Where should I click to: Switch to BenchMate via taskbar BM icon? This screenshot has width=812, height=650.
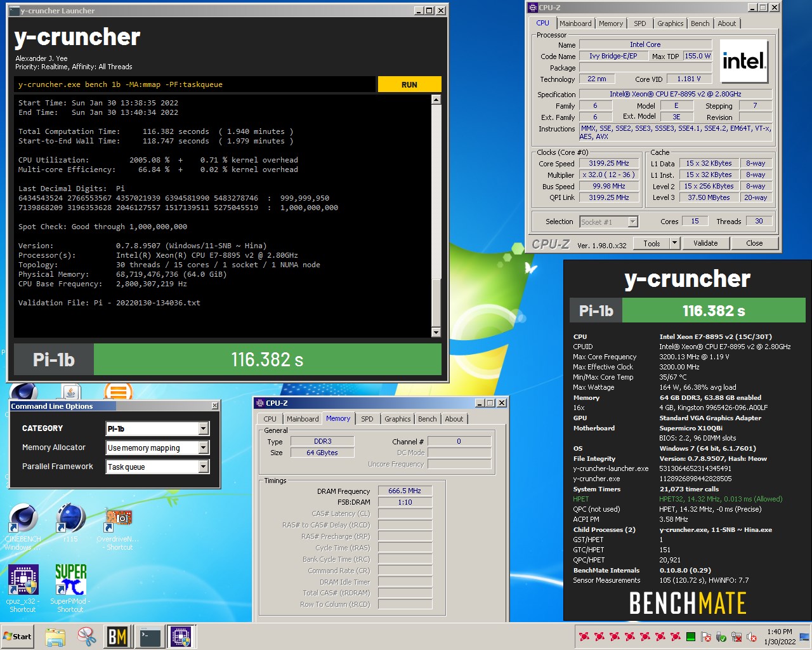[117, 637]
